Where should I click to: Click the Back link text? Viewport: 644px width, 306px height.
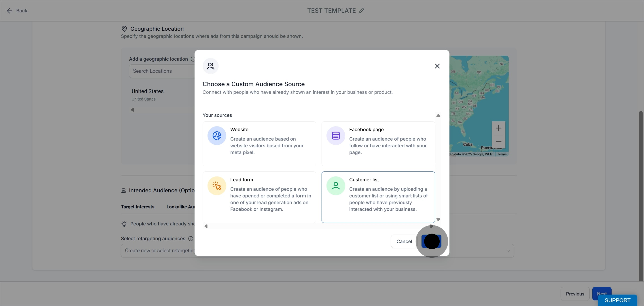[22, 11]
